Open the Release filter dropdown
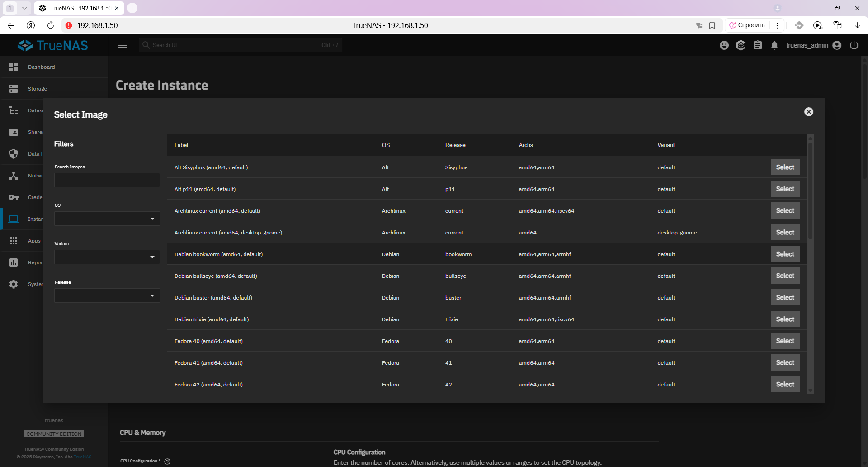Viewport: 868px width, 467px height. point(107,295)
